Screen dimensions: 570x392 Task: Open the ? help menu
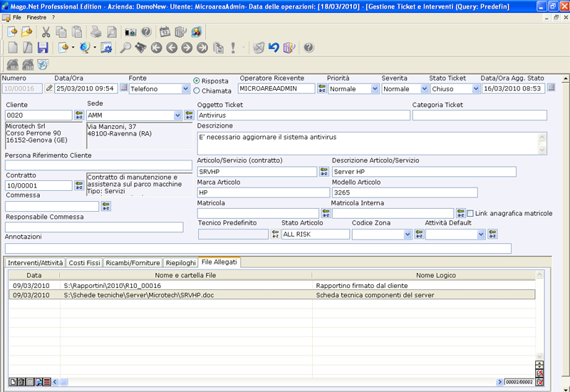53,17
